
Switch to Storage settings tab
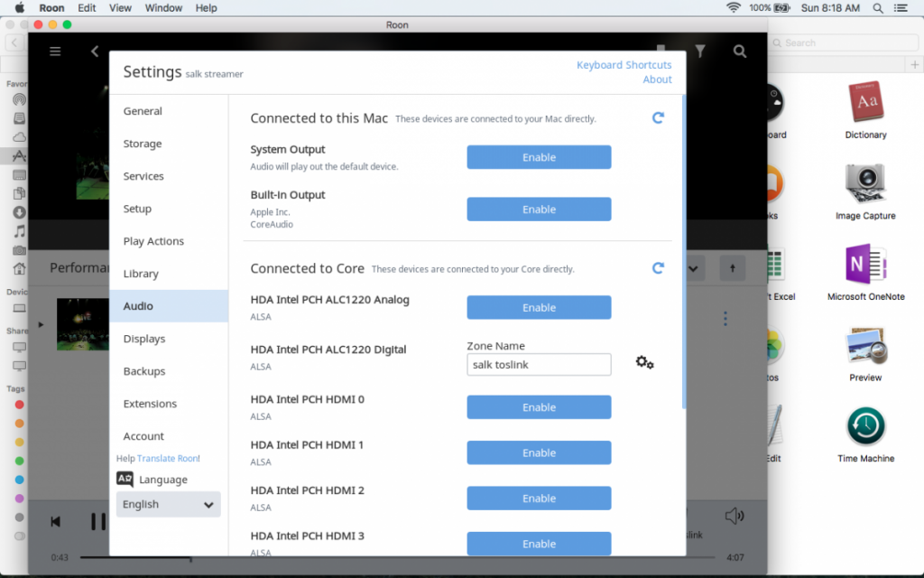point(169,144)
